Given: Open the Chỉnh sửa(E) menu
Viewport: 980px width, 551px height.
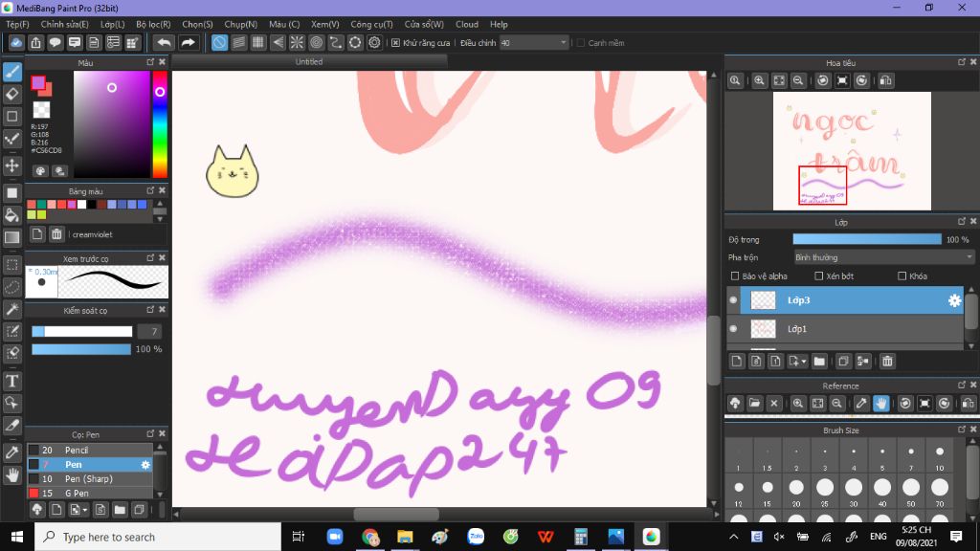Looking at the screenshot, I should [64, 24].
